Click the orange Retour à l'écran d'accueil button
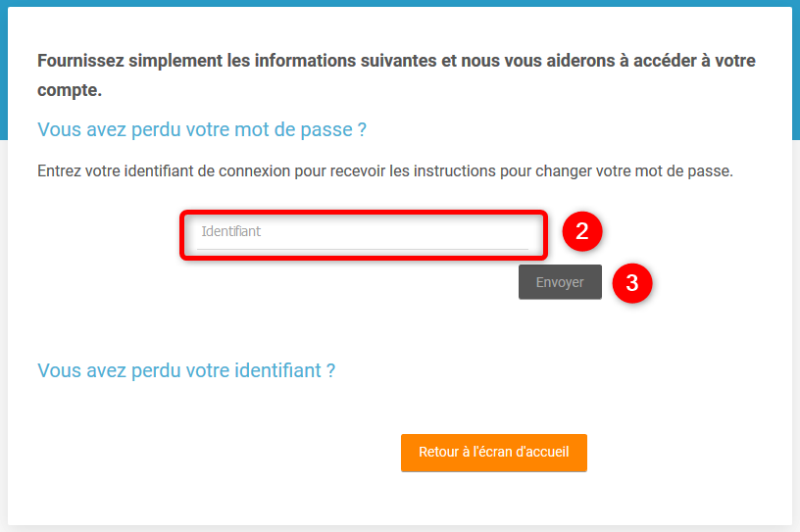800x532 pixels. (x=493, y=453)
